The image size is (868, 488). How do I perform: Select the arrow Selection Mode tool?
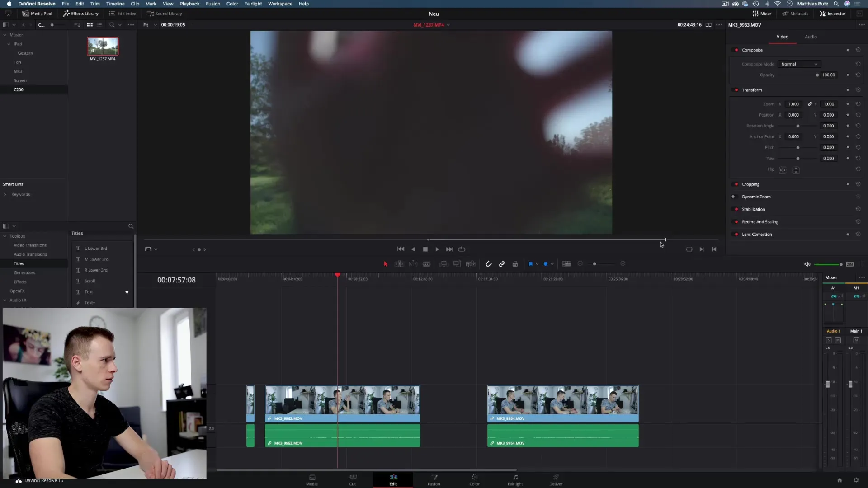tap(385, 264)
